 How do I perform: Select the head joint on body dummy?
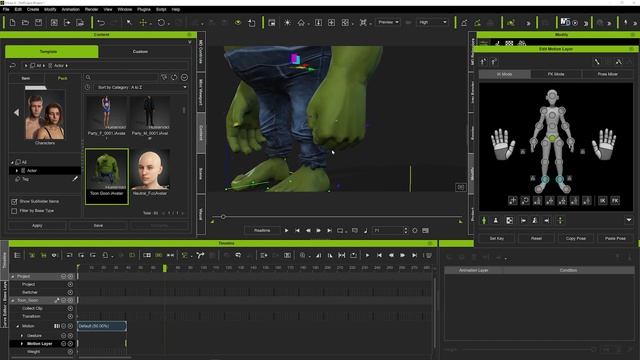click(552, 97)
